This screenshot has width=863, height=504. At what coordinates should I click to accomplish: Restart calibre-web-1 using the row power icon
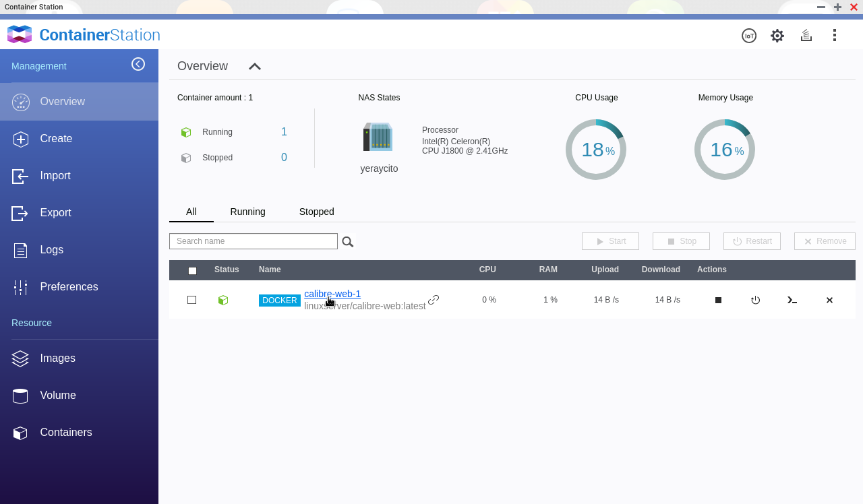click(755, 300)
